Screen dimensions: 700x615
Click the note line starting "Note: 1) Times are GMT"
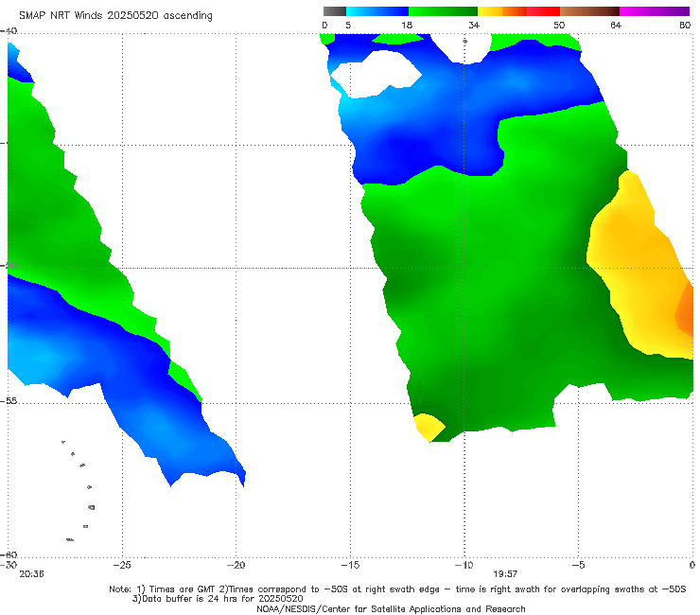click(x=397, y=589)
